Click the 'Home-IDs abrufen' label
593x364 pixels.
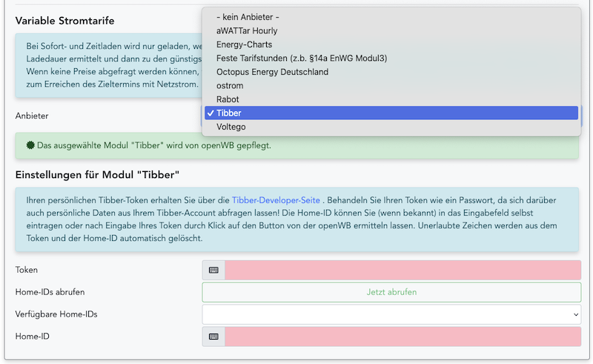pyautogui.click(x=50, y=292)
